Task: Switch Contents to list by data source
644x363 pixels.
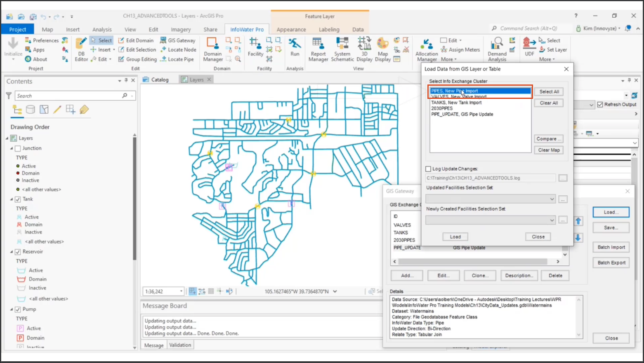Action: pyautogui.click(x=31, y=110)
